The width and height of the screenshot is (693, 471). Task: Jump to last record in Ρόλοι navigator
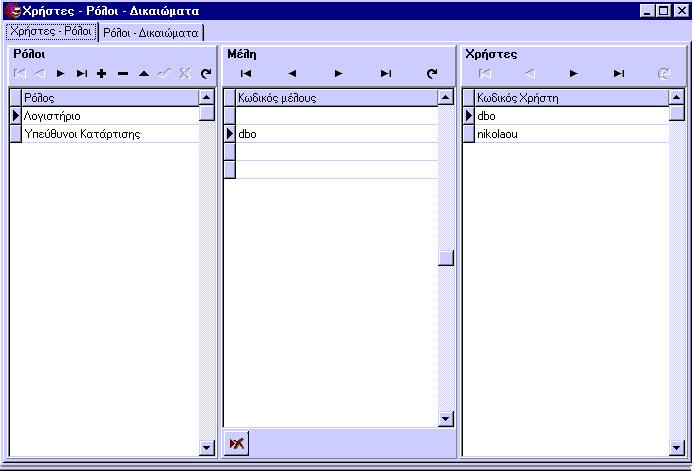[82, 74]
